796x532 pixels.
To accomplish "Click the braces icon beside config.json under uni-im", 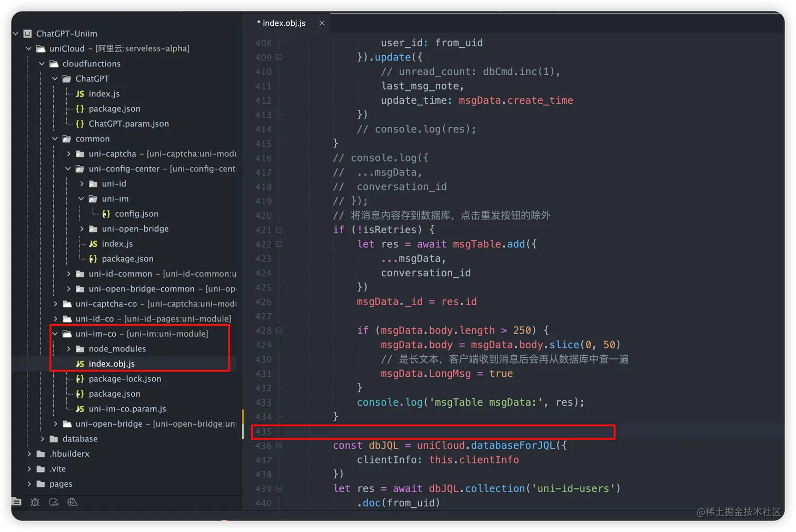I will (105, 214).
